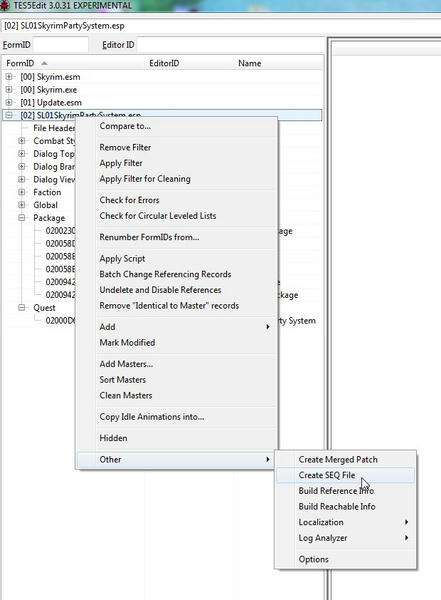Expand the Skyrim.exe tree node

point(9,90)
